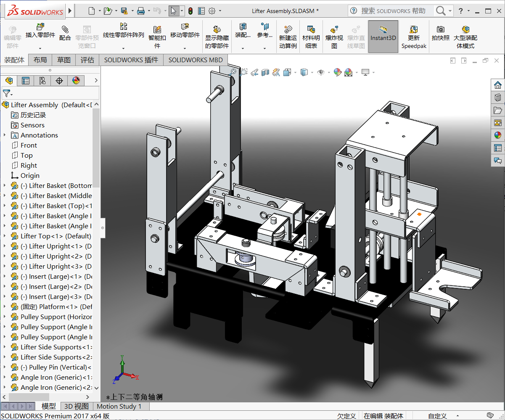Open the Motion Study 1 tab
This screenshot has height=420, width=505.
[119, 406]
